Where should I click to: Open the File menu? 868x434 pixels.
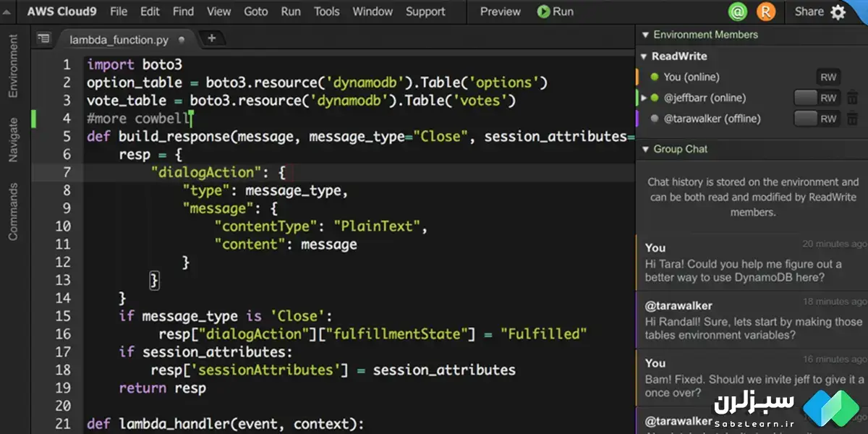(x=119, y=12)
